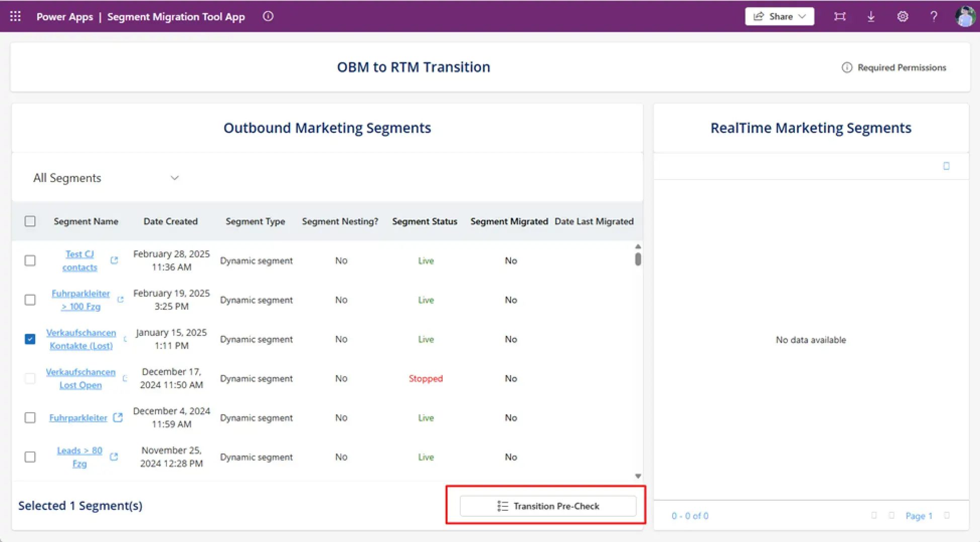Click Selected 1 Segment(s) label
Image resolution: width=980 pixels, height=542 pixels.
tap(80, 505)
